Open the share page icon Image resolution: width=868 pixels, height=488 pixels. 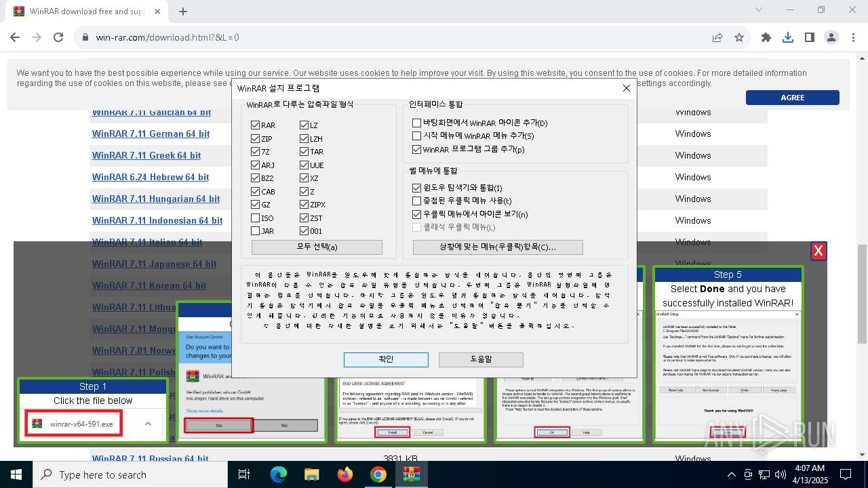coord(717,38)
